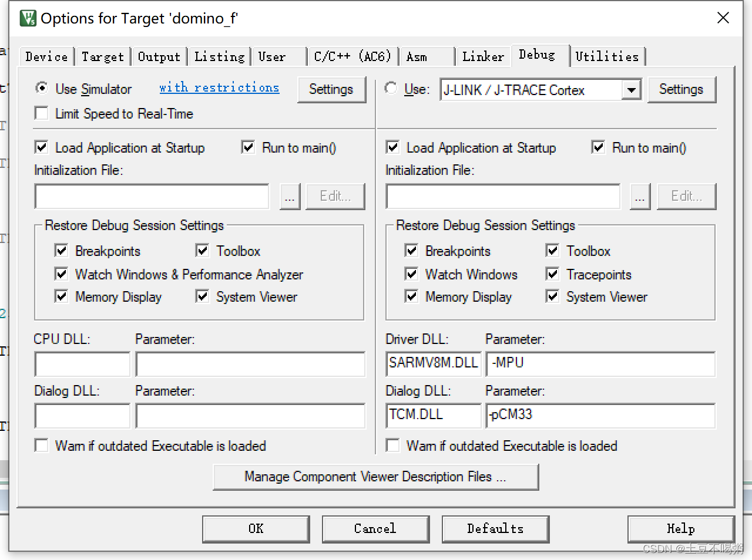This screenshot has width=752, height=560.
Task: Click Manage Component Viewer Description Files
Action: click(x=376, y=477)
